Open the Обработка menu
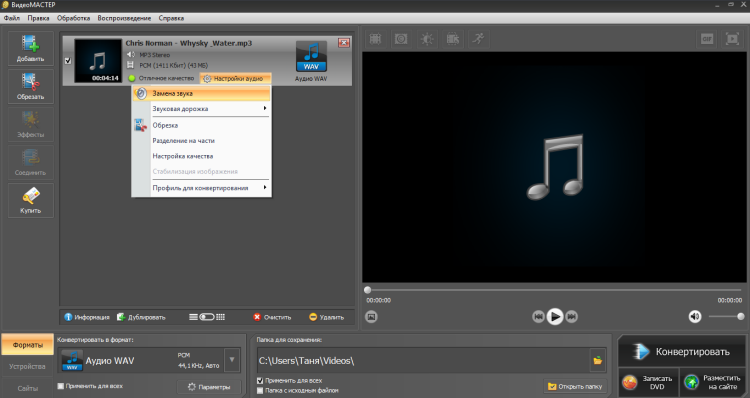The height and width of the screenshot is (398, 750). tap(73, 18)
